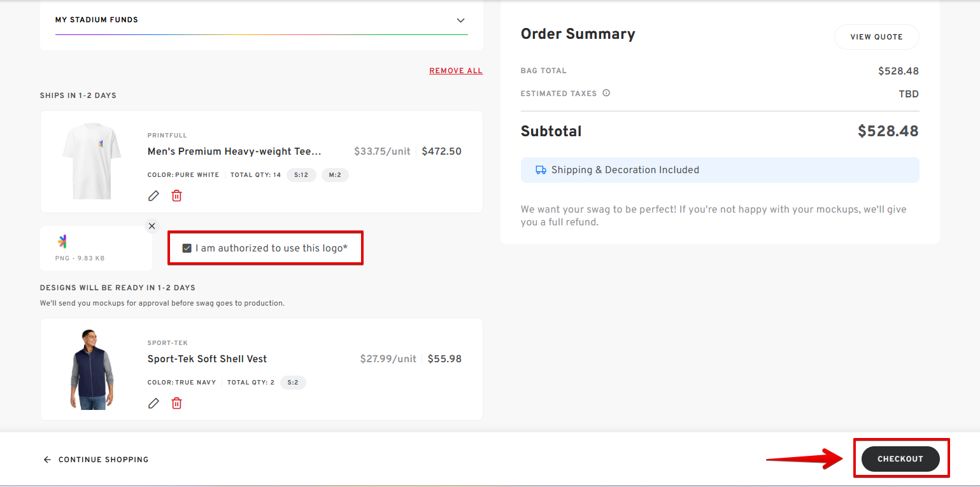The width and height of the screenshot is (980, 487).
Task: Click the Remove All link
Action: pyautogui.click(x=456, y=71)
